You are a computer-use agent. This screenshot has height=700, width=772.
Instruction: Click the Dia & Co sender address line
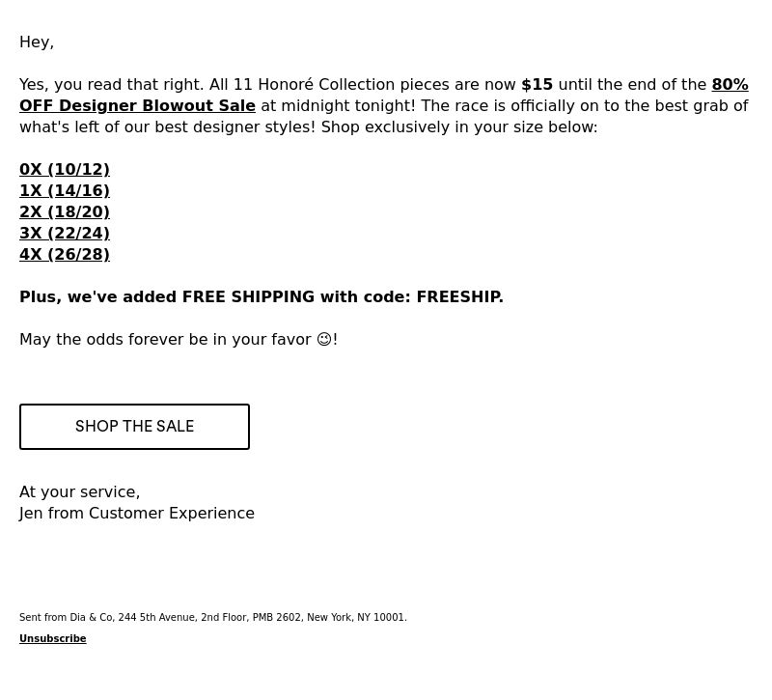pos(213,617)
